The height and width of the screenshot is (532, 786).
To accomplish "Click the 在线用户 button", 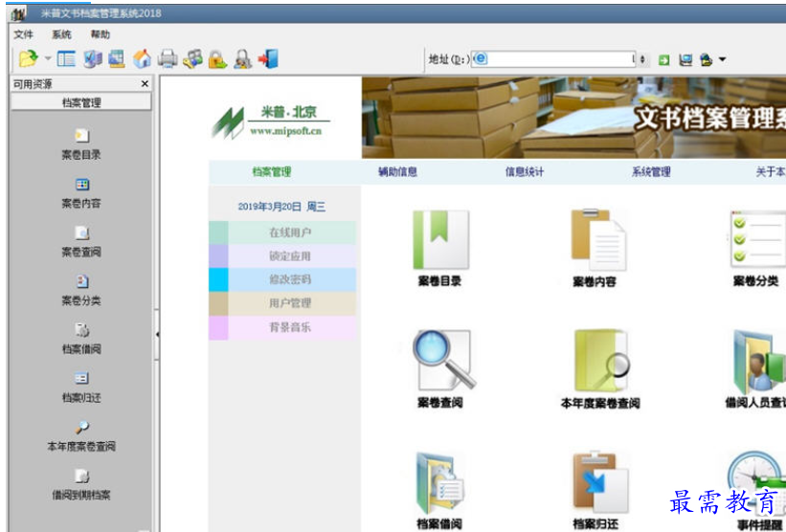I will tap(282, 233).
